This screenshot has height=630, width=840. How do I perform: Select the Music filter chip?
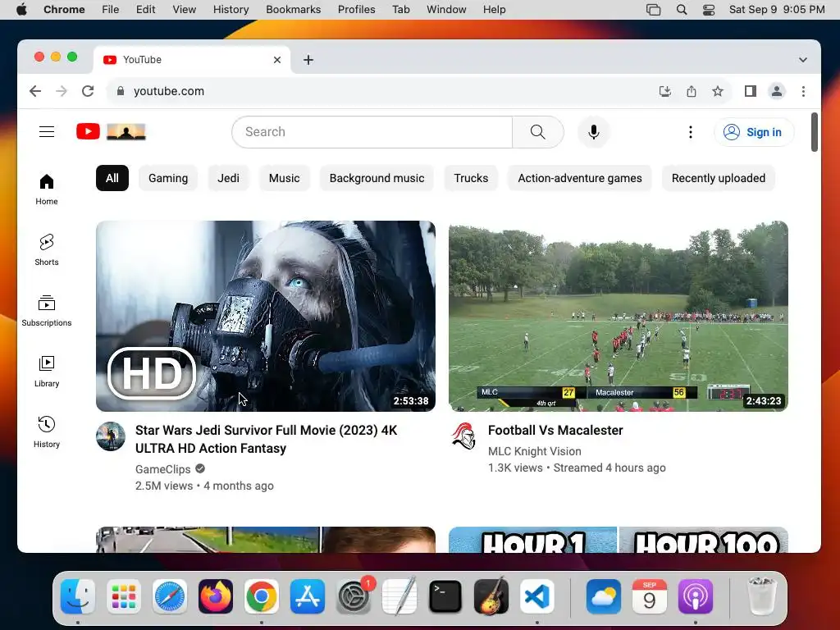coord(284,178)
